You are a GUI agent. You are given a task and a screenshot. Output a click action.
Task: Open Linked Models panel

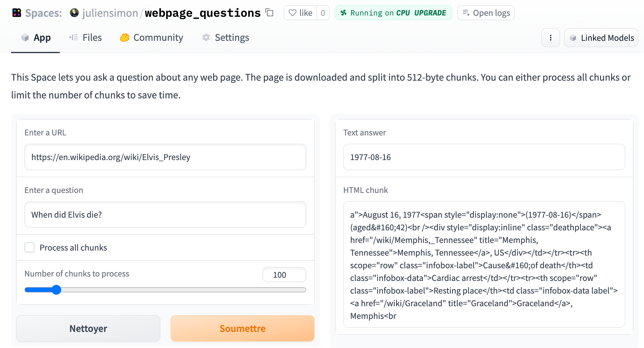coord(601,38)
